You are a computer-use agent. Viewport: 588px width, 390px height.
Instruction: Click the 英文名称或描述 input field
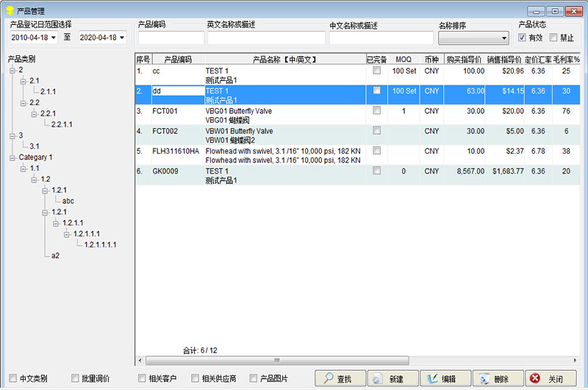[265, 38]
